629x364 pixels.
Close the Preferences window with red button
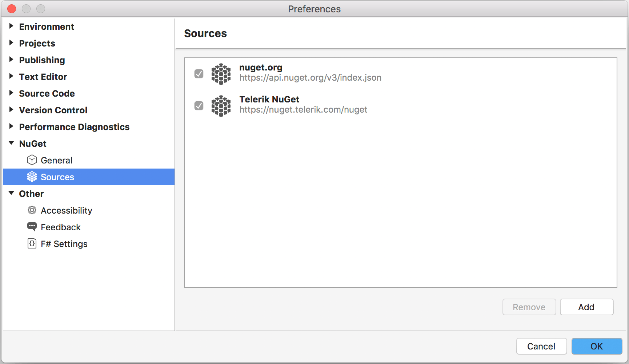(x=12, y=9)
